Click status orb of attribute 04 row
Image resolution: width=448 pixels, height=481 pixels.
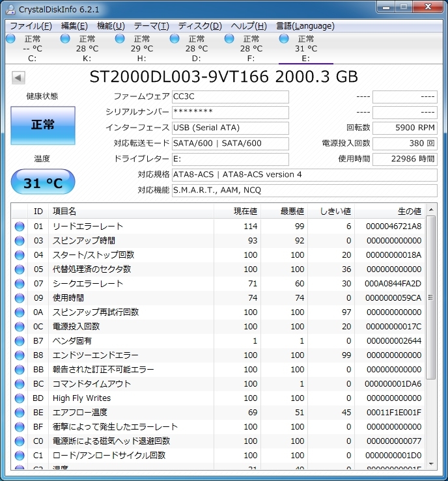(x=20, y=255)
